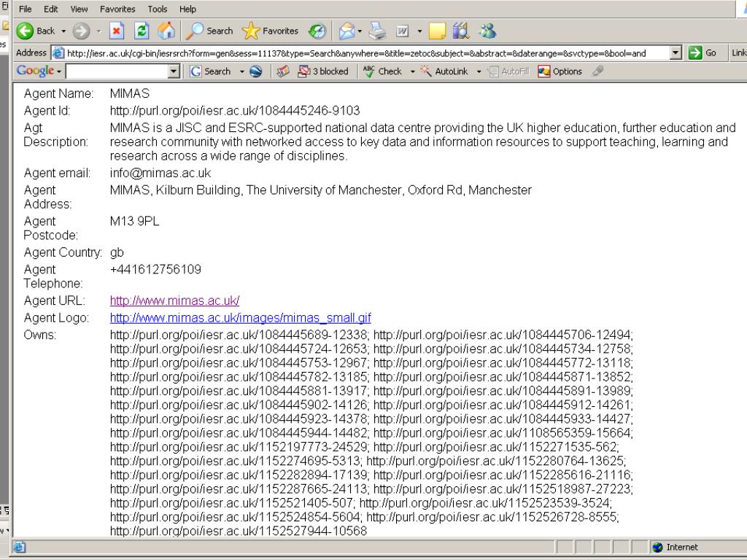Expand the Mail button dropdown arrow
This screenshot has height=560, width=747.
click(360, 31)
